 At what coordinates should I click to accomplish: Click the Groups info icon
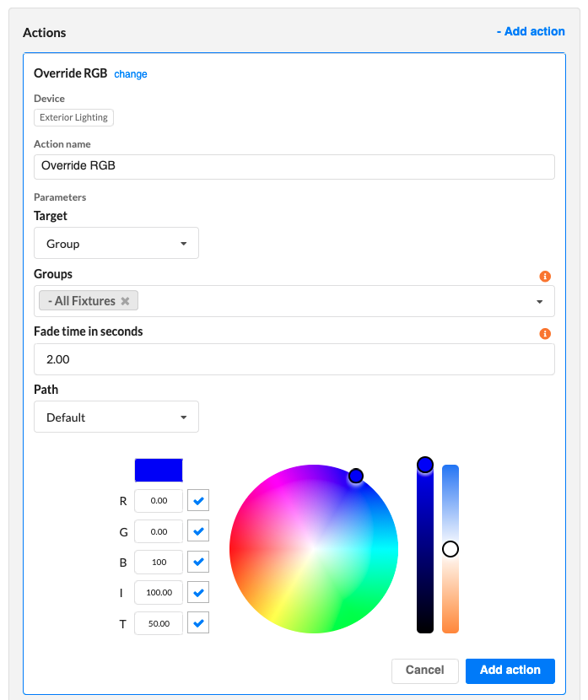coord(545,277)
